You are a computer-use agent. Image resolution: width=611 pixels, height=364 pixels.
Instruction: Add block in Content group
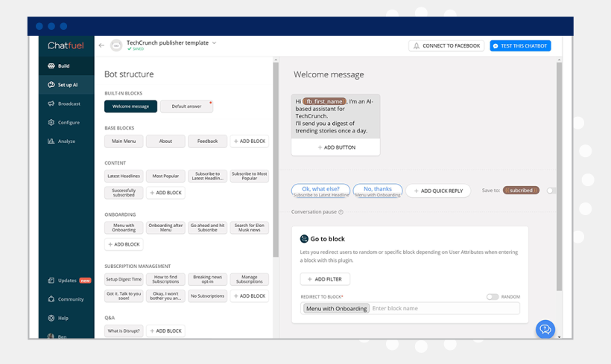pyautogui.click(x=165, y=193)
